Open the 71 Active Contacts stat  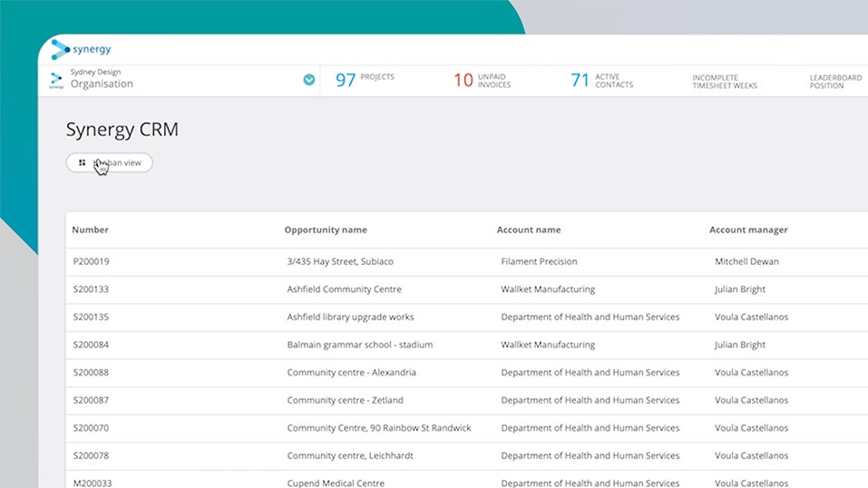click(601, 81)
